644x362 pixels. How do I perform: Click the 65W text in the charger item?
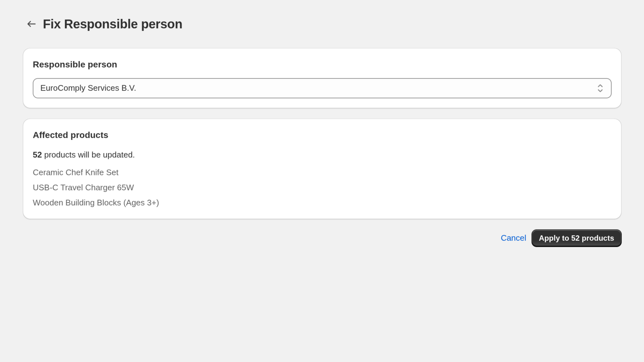(x=126, y=187)
